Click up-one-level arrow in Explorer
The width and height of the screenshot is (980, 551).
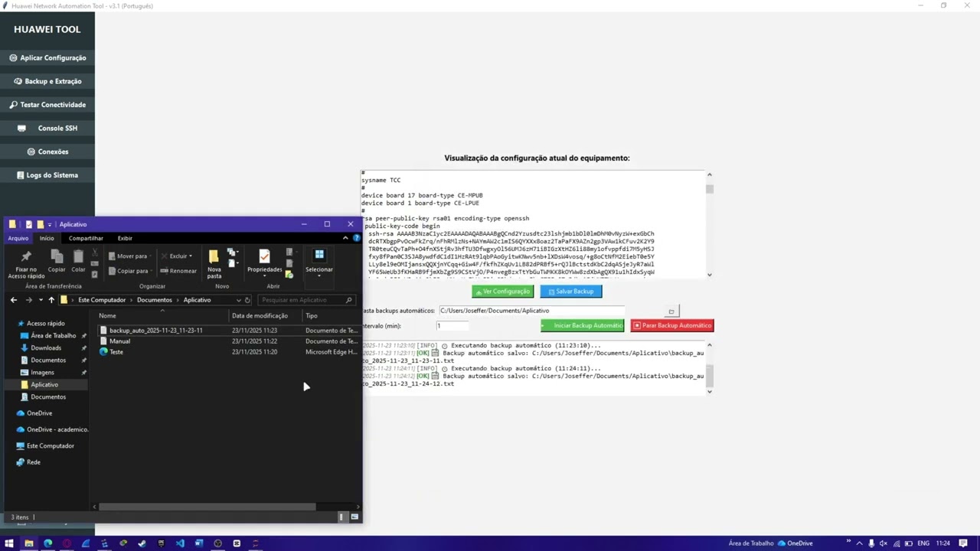click(x=51, y=300)
